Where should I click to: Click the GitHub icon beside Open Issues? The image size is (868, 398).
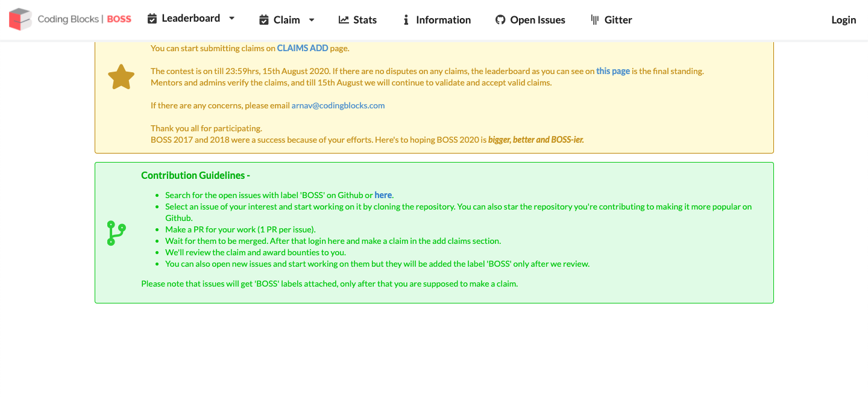[500, 20]
